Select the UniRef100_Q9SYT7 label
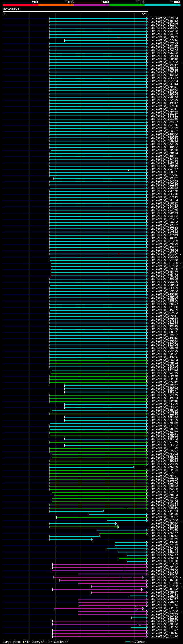Viewport: 183px width, 644px height. 164,65
